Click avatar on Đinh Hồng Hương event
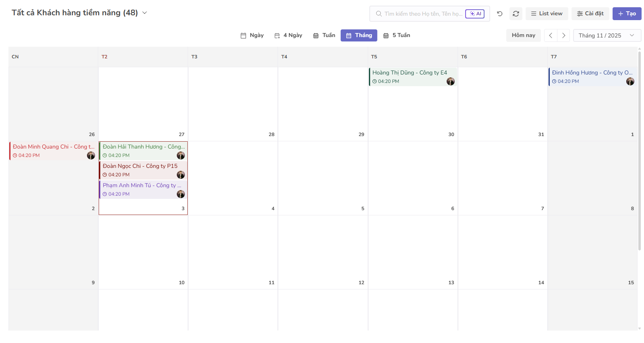This screenshot has height=343, width=644. coord(630,81)
